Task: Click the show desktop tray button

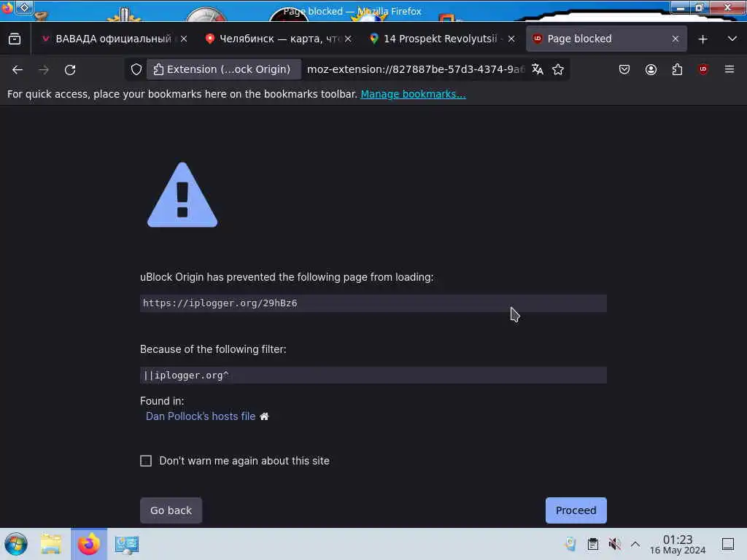Action: (x=728, y=544)
